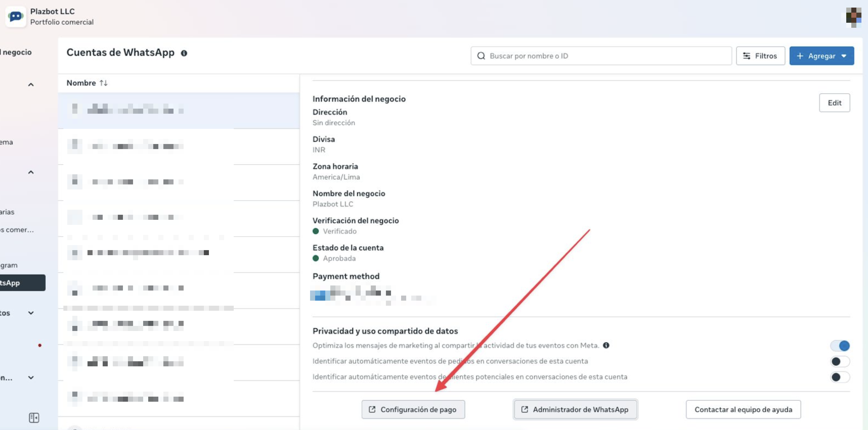The width and height of the screenshot is (868, 430).
Task: Click info icon next to Cuentas de WhatsApp
Action: click(184, 53)
